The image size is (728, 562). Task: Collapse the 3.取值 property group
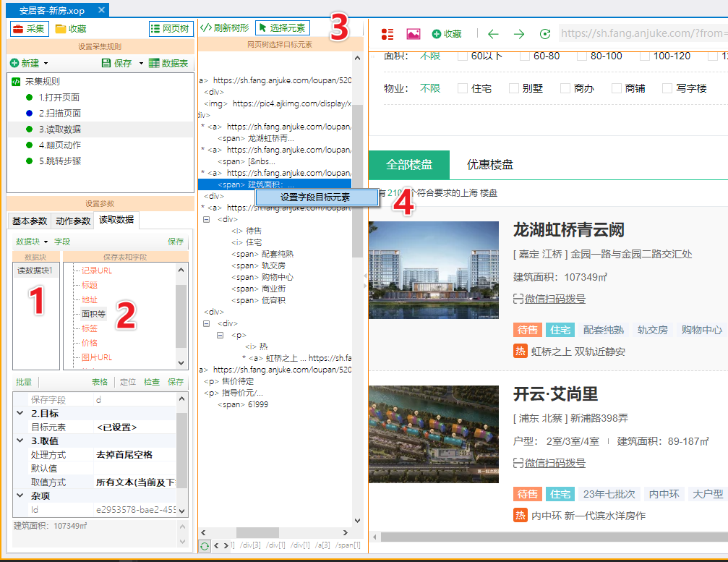coord(20,440)
